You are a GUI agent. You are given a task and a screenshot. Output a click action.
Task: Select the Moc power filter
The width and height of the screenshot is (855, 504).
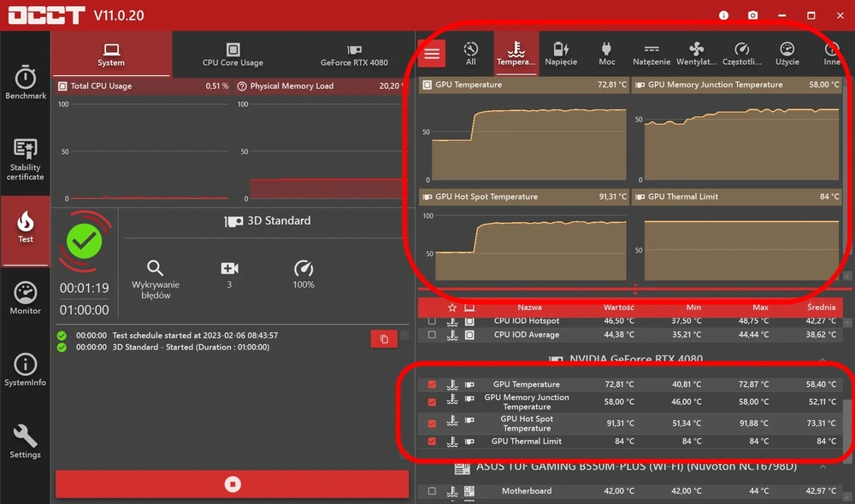click(606, 54)
